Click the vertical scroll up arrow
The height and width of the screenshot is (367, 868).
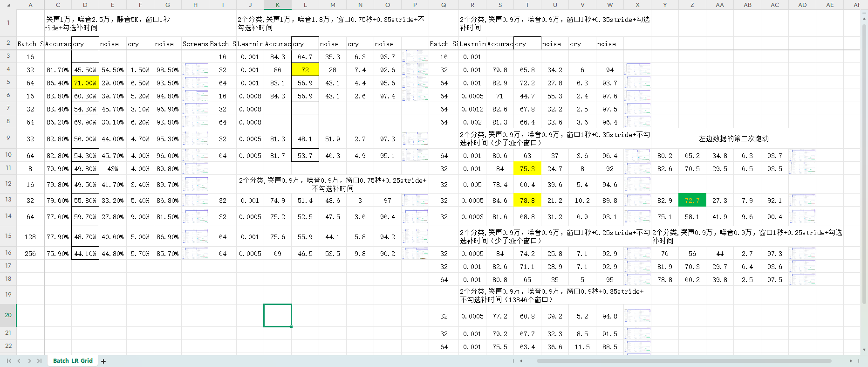pos(864,19)
